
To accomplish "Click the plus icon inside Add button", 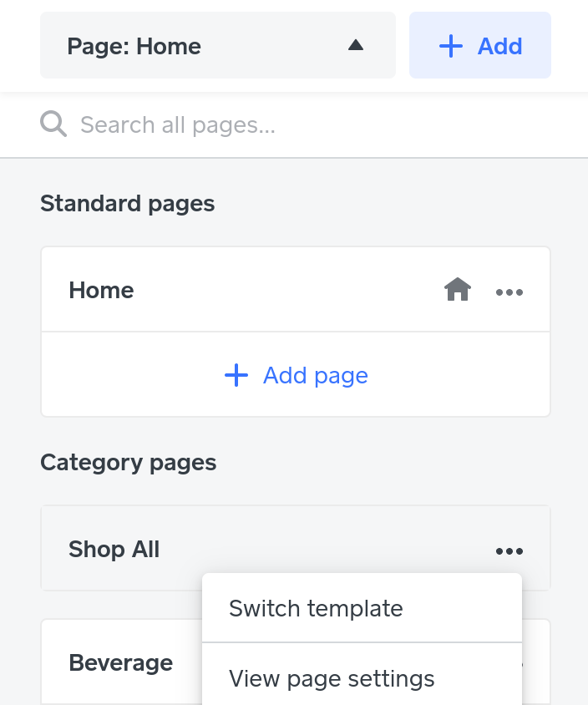I will tap(451, 46).
